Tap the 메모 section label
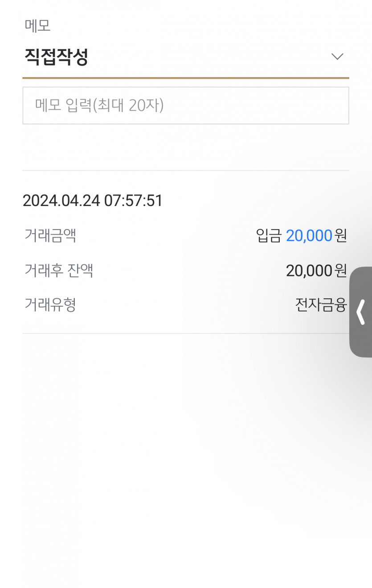372x588 pixels. pyautogui.click(x=37, y=26)
